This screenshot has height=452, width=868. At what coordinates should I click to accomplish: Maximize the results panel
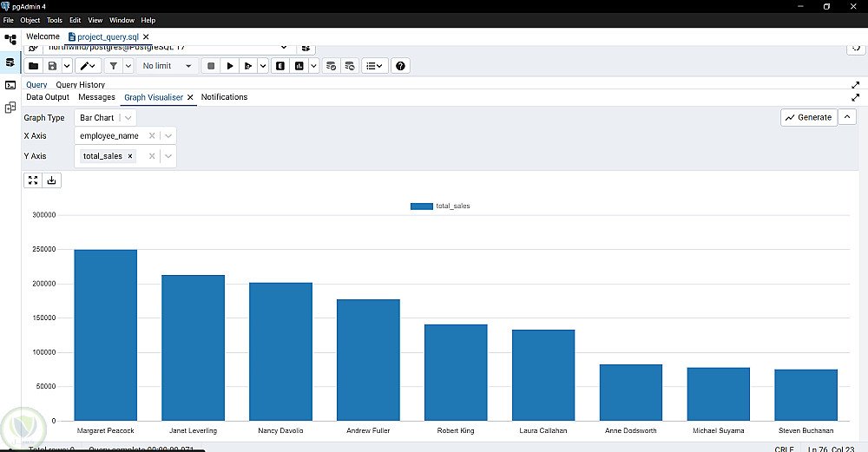(855, 97)
